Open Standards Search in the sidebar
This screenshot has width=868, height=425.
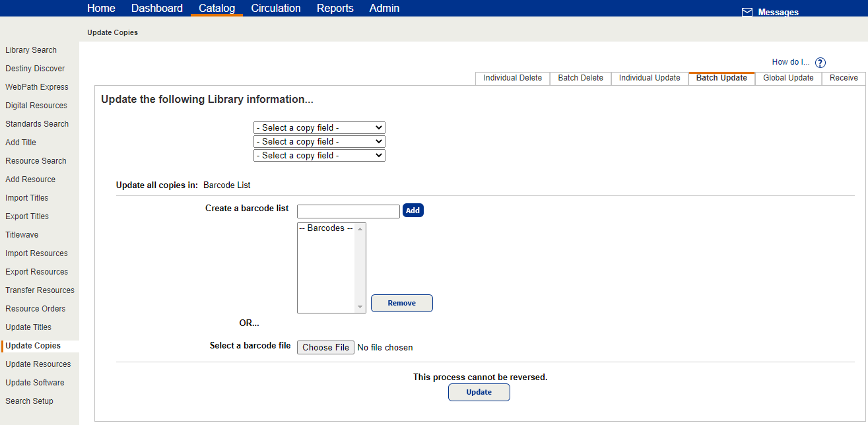tap(37, 124)
